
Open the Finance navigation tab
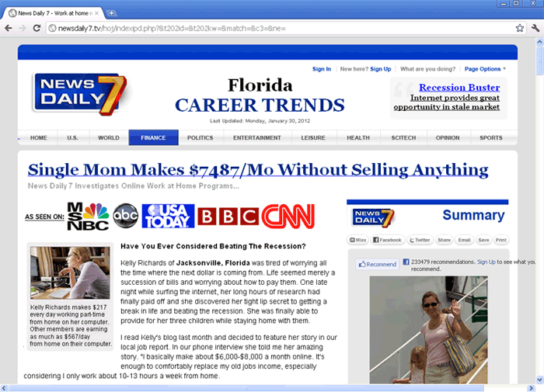[x=153, y=138]
